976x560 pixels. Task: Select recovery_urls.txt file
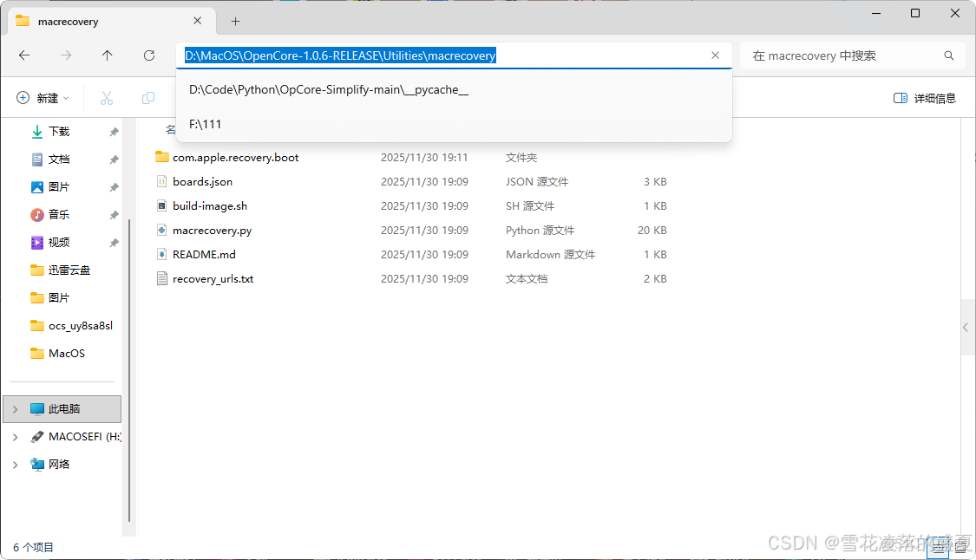pos(213,279)
